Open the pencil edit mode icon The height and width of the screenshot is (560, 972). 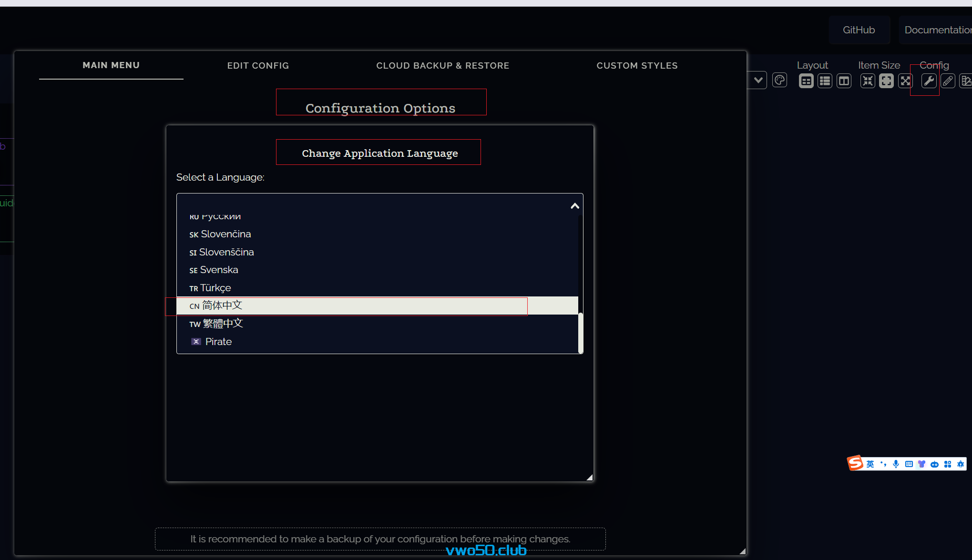click(948, 81)
